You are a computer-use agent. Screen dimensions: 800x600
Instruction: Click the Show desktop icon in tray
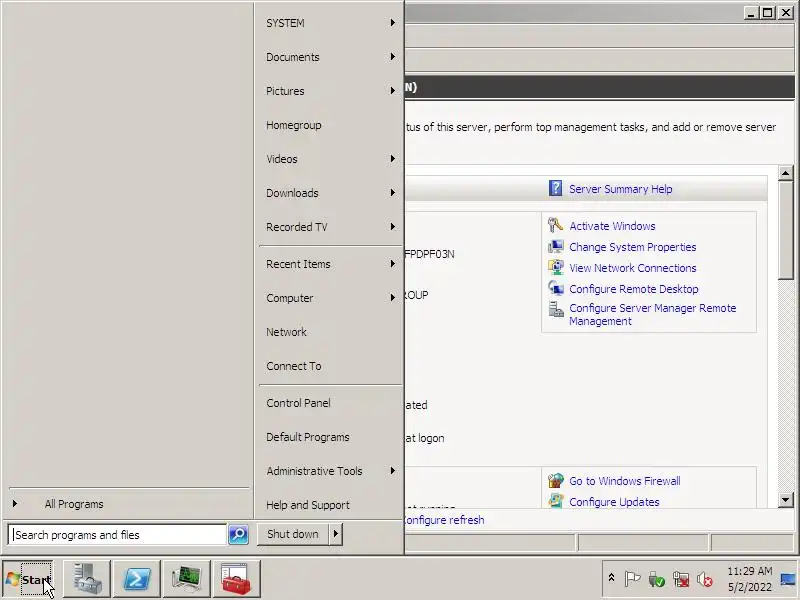[x=789, y=579]
